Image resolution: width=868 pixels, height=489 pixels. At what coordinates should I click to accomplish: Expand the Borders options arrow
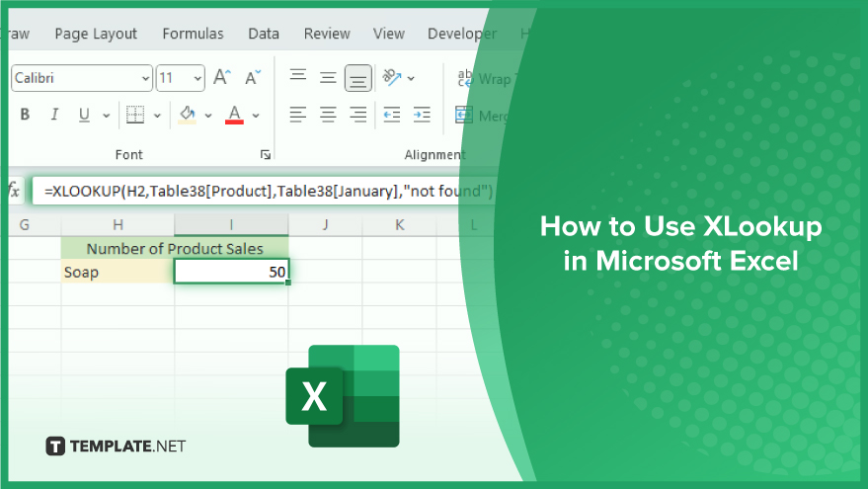point(157,116)
